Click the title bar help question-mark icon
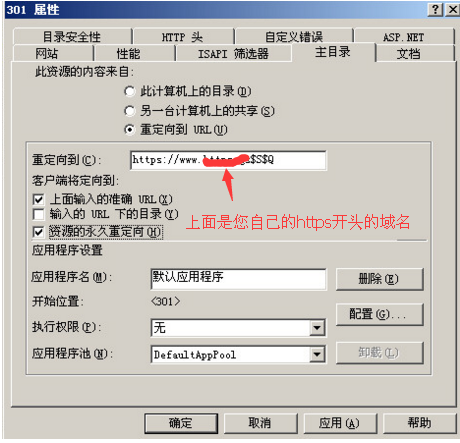The height and width of the screenshot is (443, 460). point(435,9)
